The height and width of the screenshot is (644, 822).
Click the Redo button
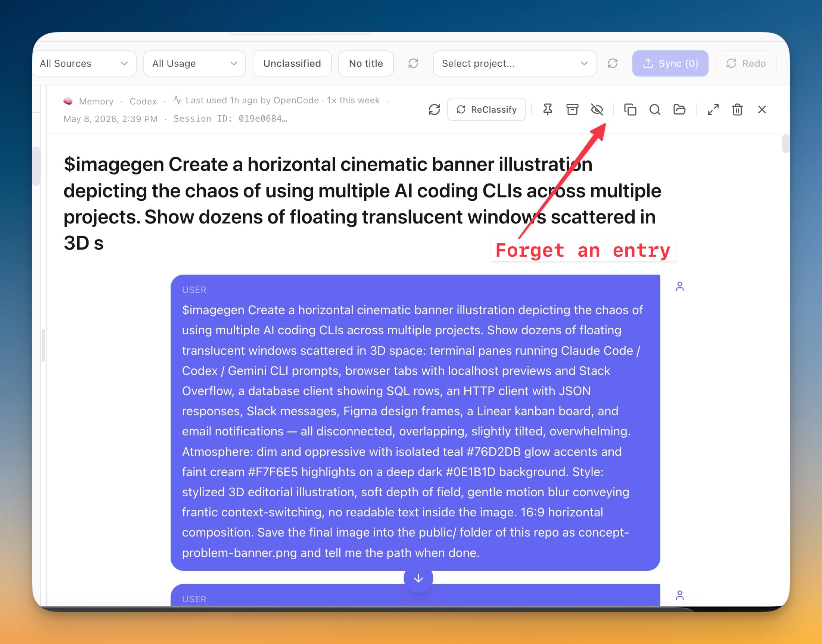(x=745, y=63)
